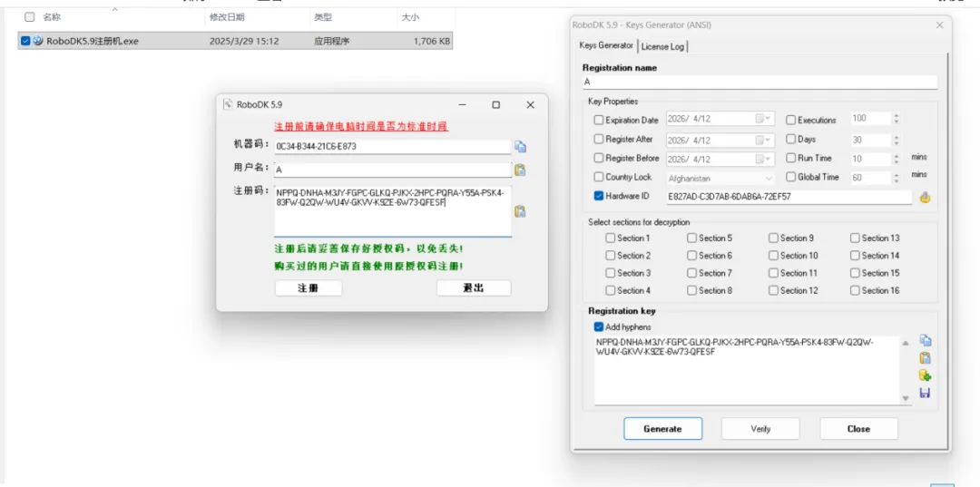The width and height of the screenshot is (980, 487).
Task: Check Section 11 for decryption
Action: (773, 273)
